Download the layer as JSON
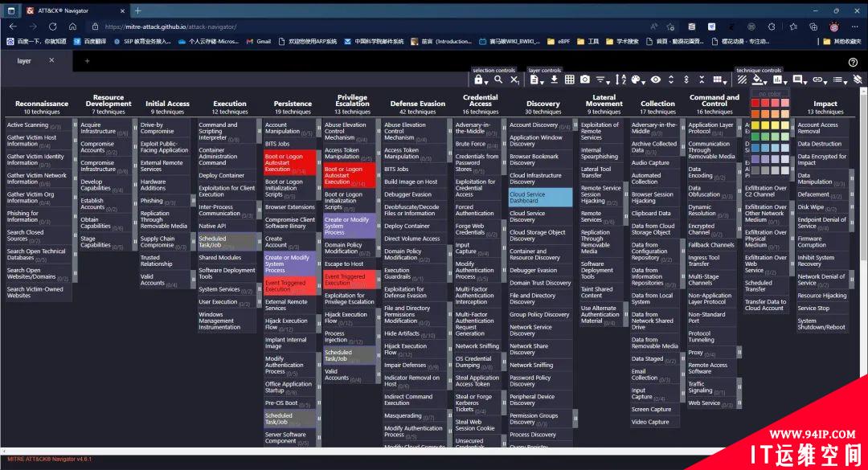The width and height of the screenshot is (868, 470). point(554,80)
